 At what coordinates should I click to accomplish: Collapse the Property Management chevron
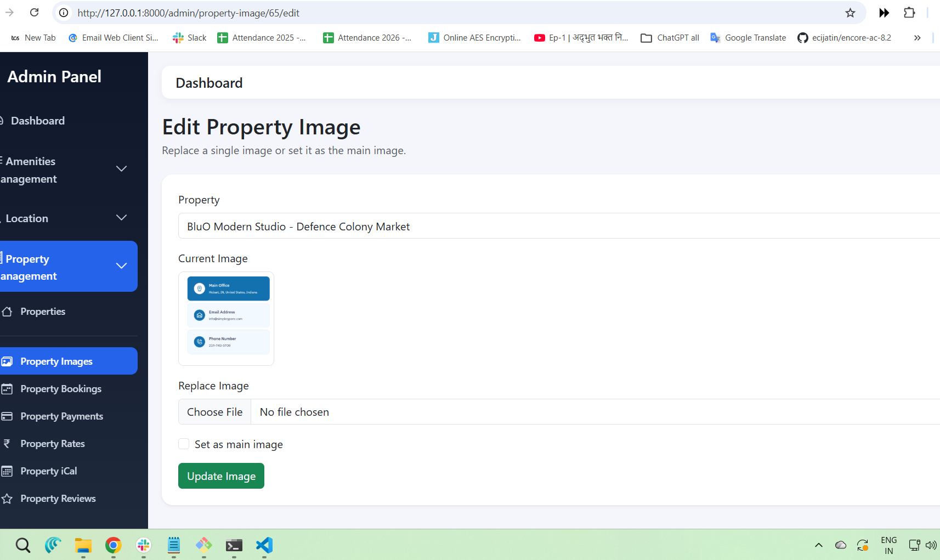click(122, 266)
